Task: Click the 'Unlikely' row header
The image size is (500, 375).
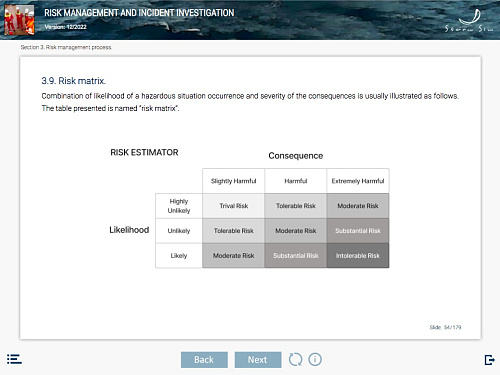Action: (x=179, y=231)
